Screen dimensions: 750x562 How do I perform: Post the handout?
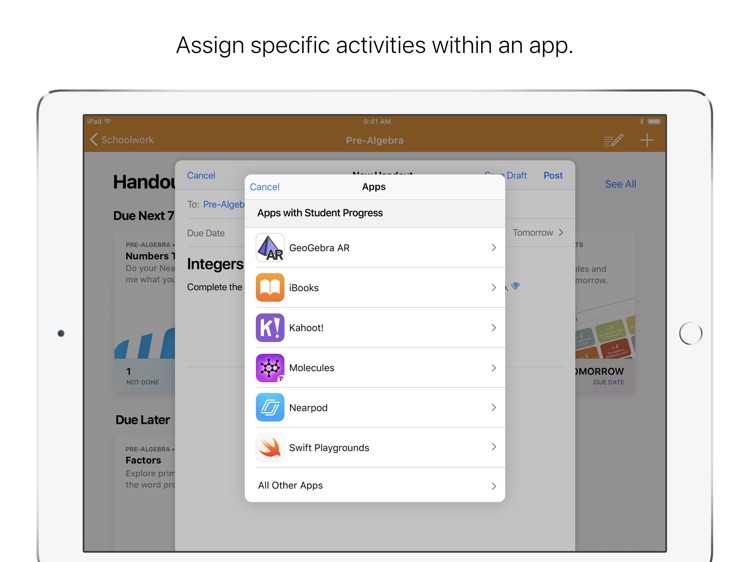553,176
